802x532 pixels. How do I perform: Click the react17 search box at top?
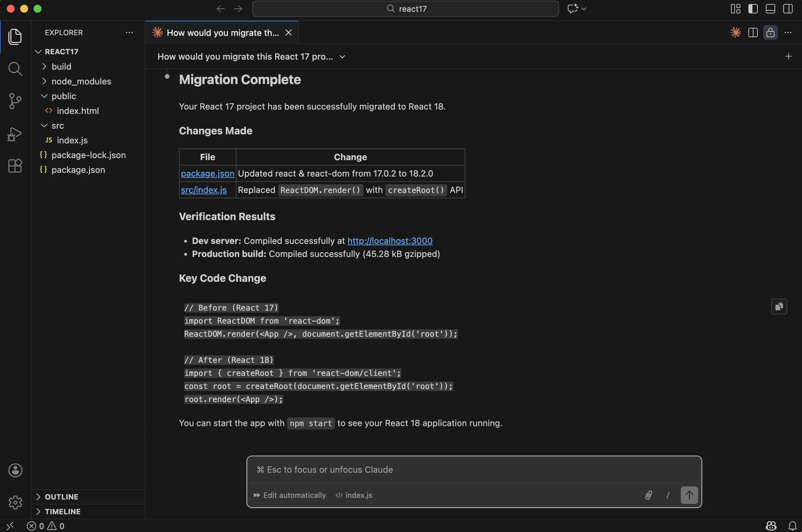coord(405,9)
